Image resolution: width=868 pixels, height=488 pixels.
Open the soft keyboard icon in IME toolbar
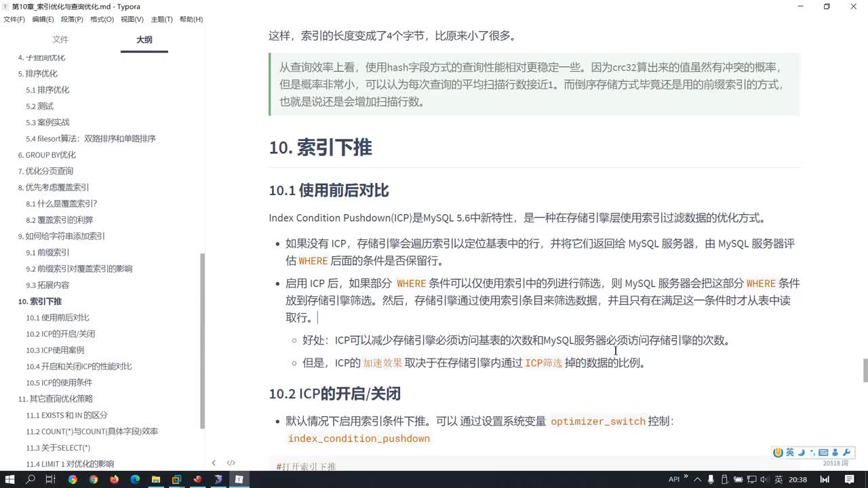(823, 453)
